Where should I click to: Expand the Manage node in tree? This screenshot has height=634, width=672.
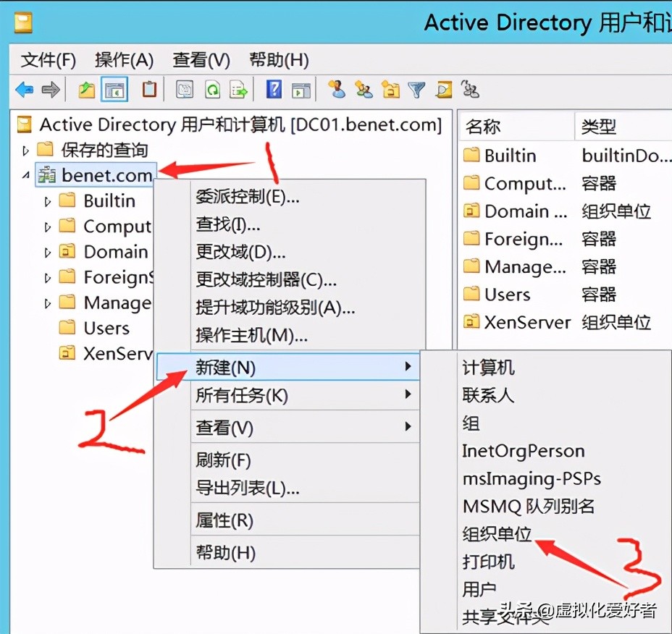coord(48,304)
